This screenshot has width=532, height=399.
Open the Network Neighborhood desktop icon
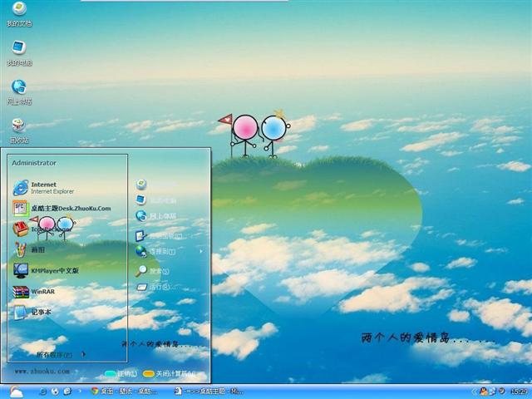[x=19, y=92]
